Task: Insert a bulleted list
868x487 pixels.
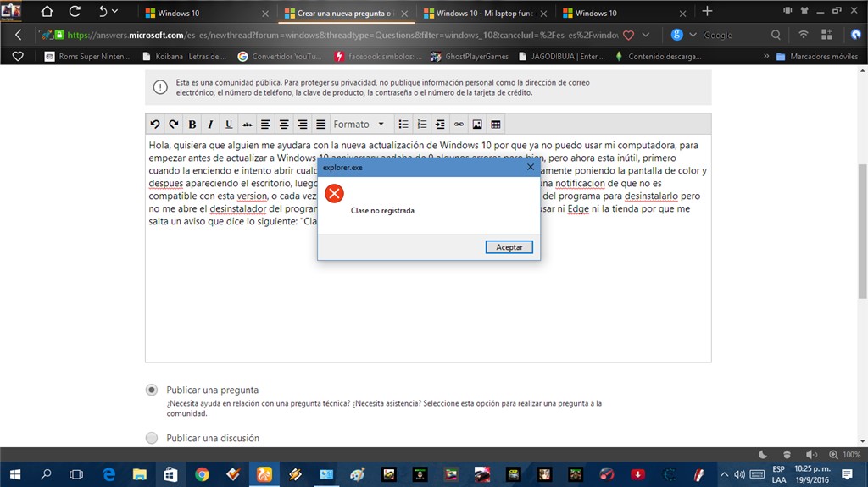Action: tap(403, 125)
